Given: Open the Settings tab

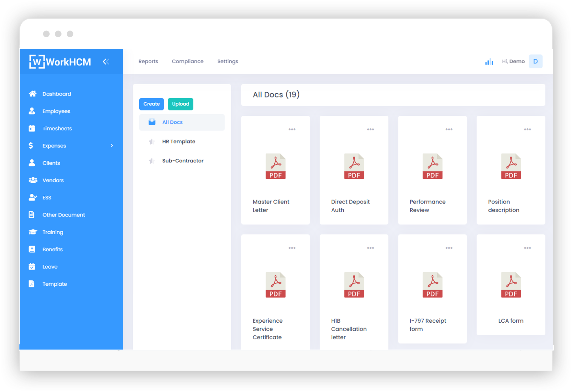Looking at the screenshot, I should click(228, 62).
